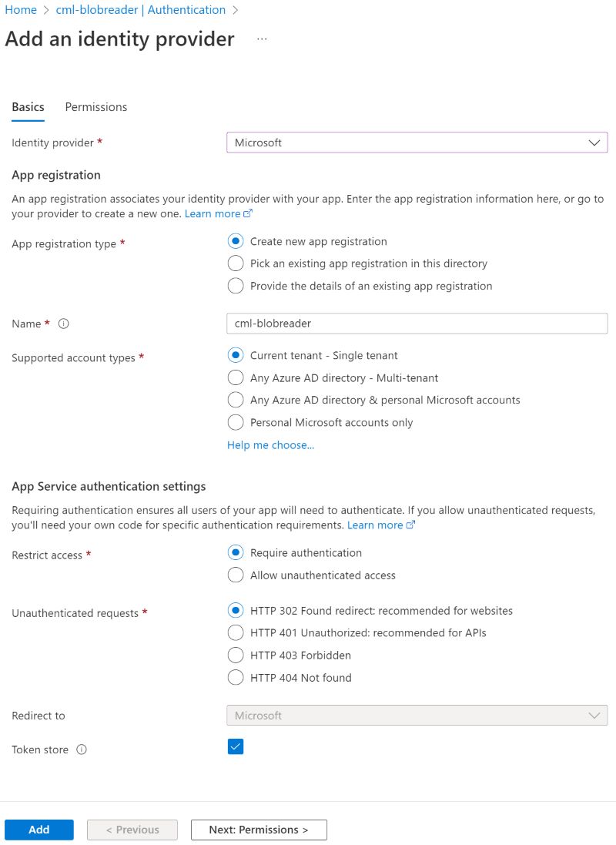Click the cml-blobreader name input field
The height and width of the screenshot is (845, 616).
(416, 323)
